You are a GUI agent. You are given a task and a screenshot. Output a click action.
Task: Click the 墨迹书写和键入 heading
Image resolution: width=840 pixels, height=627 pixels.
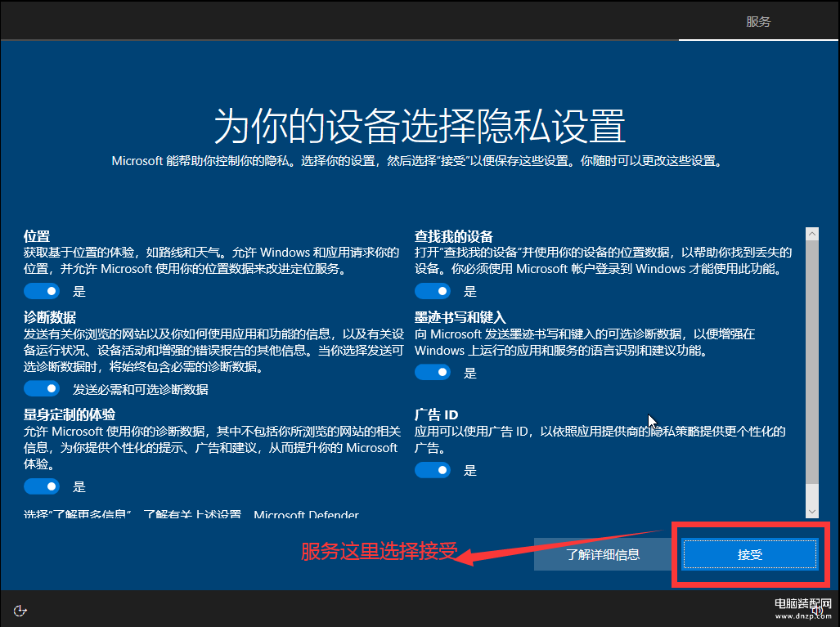460,317
